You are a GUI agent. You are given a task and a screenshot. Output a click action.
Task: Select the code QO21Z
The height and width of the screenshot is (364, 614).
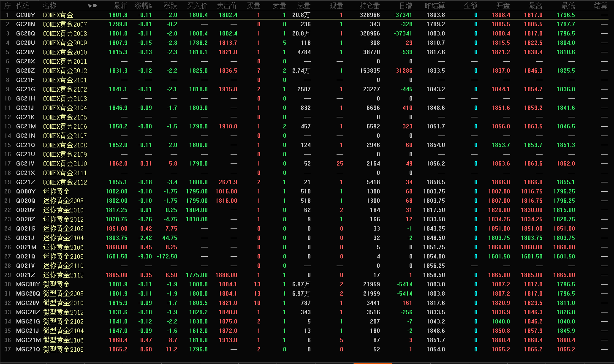26,275
